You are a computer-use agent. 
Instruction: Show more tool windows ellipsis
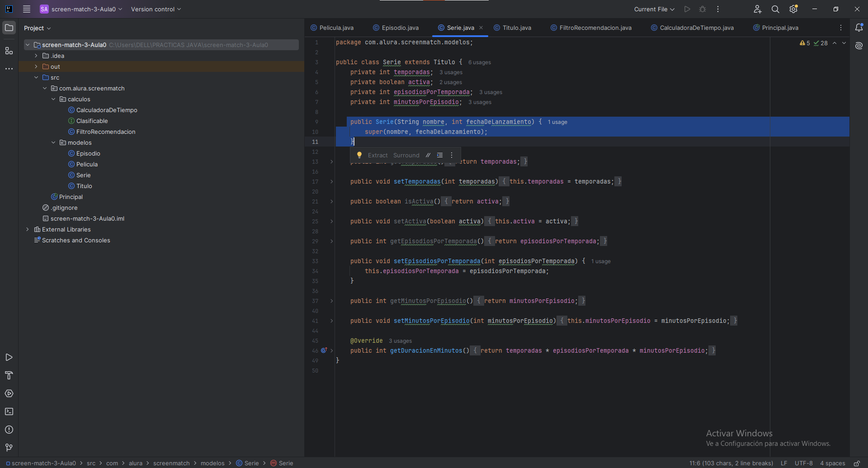(x=9, y=69)
